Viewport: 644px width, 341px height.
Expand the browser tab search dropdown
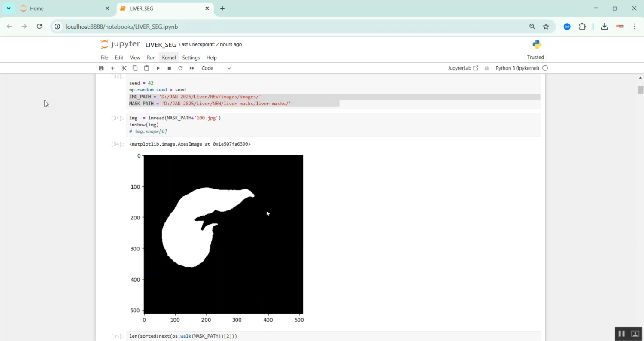(x=9, y=9)
